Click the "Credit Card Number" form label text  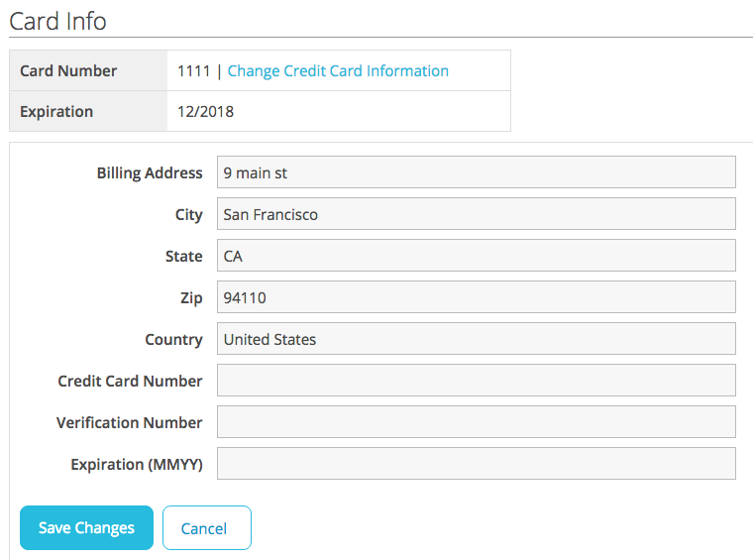point(130,382)
